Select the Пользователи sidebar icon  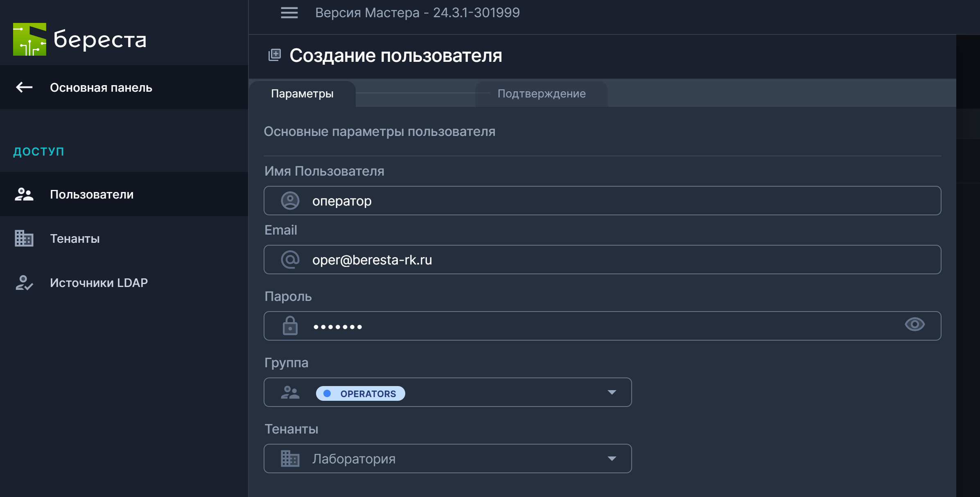tap(23, 195)
